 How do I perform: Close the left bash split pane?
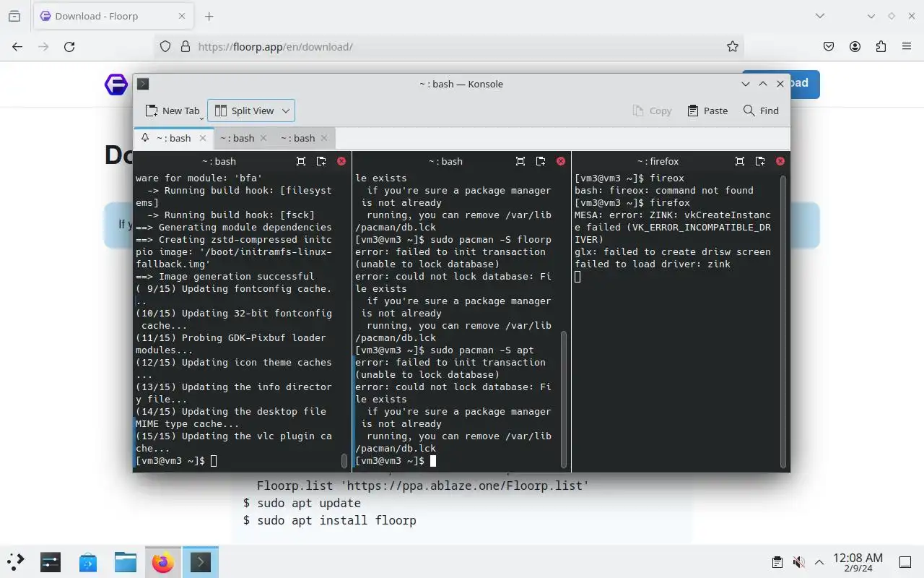(341, 161)
